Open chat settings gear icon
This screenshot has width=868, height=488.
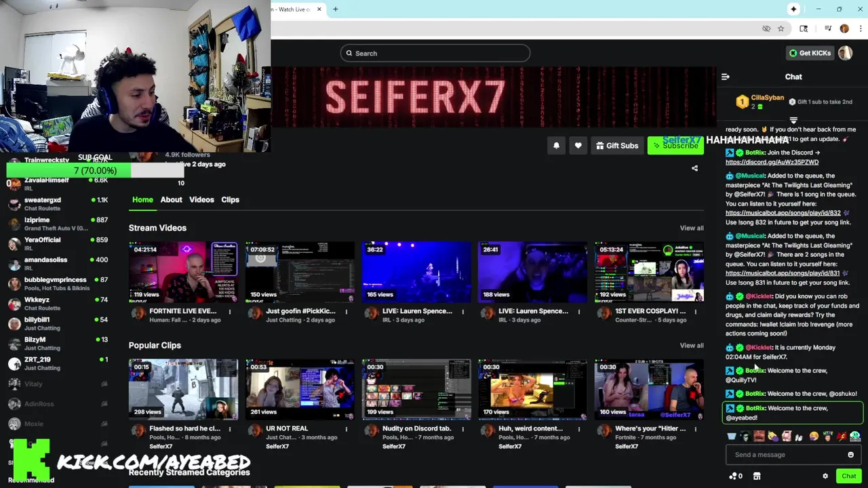[825, 476]
